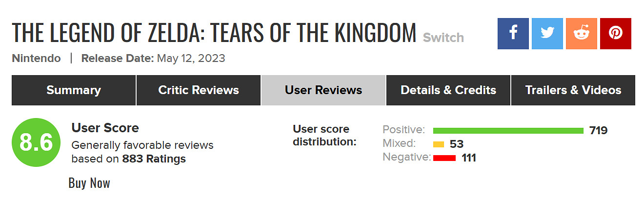Open the Nintendo publisher link
The width and height of the screenshot is (644, 200).
coord(37,59)
